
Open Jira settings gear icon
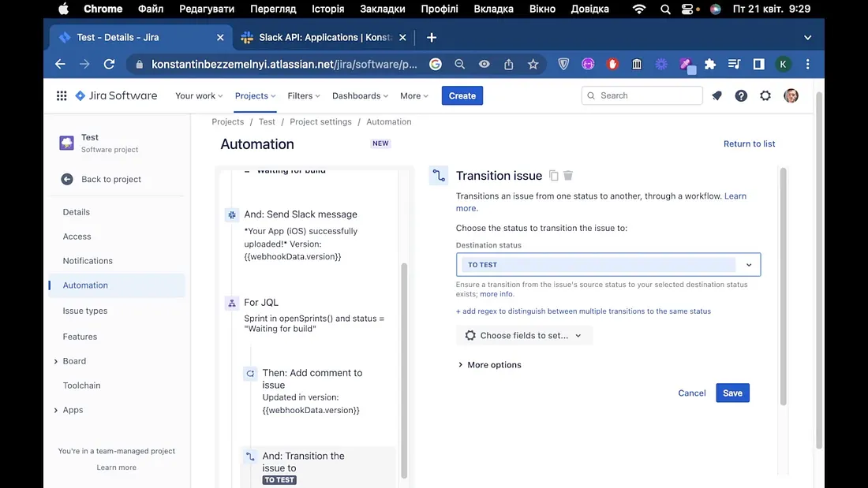pyautogui.click(x=765, y=95)
